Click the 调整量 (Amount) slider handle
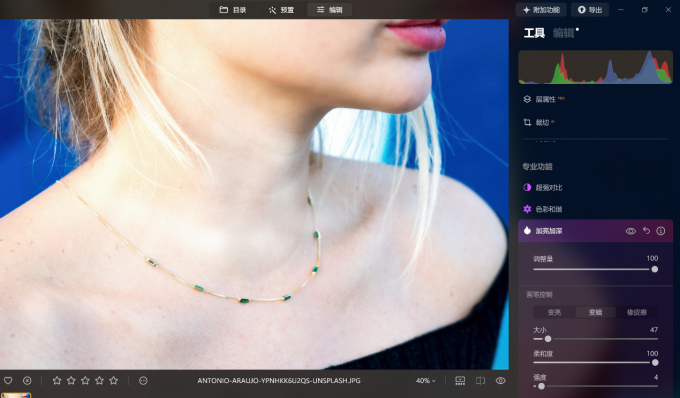 tap(654, 269)
